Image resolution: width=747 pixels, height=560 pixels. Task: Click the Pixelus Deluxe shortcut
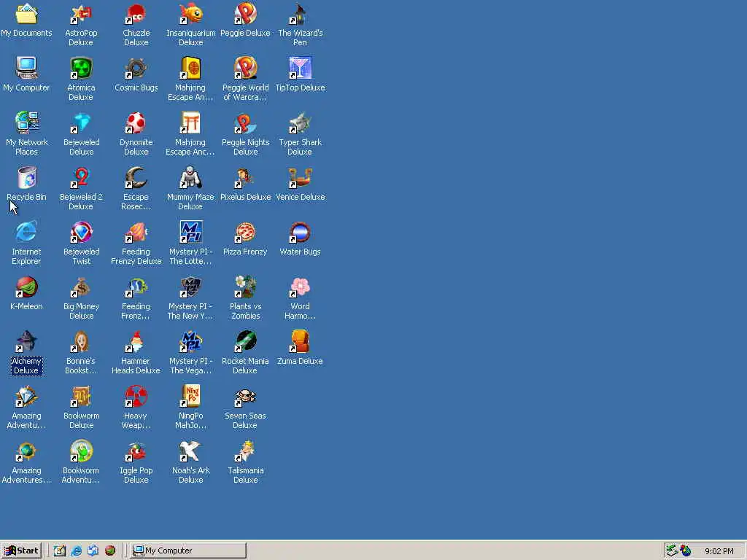pyautogui.click(x=246, y=178)
